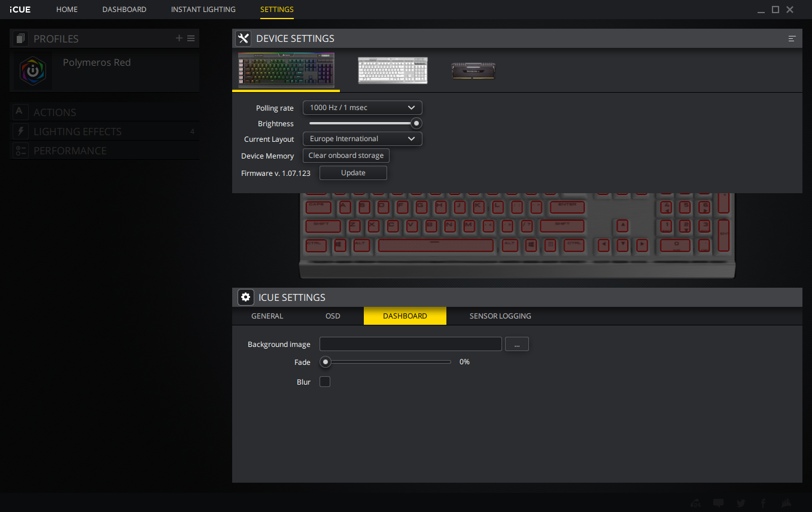
Task: Click the Device Settings wrench icon
Action: point(243,38)
